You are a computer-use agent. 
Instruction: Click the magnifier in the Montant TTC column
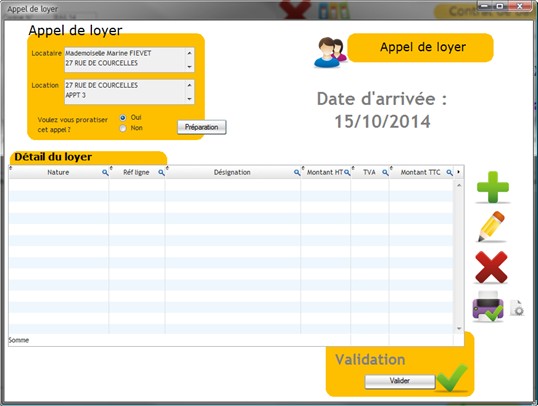449,173
